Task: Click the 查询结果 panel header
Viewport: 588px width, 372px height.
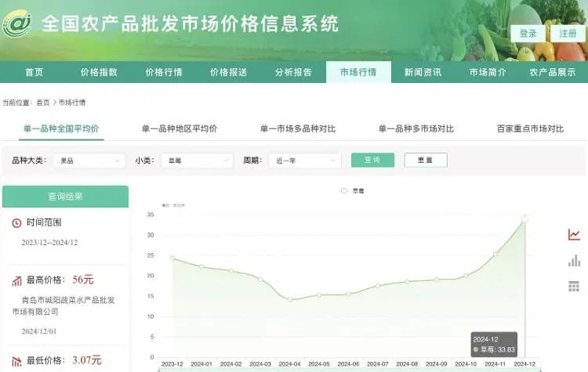Action: tap(65, 197)
